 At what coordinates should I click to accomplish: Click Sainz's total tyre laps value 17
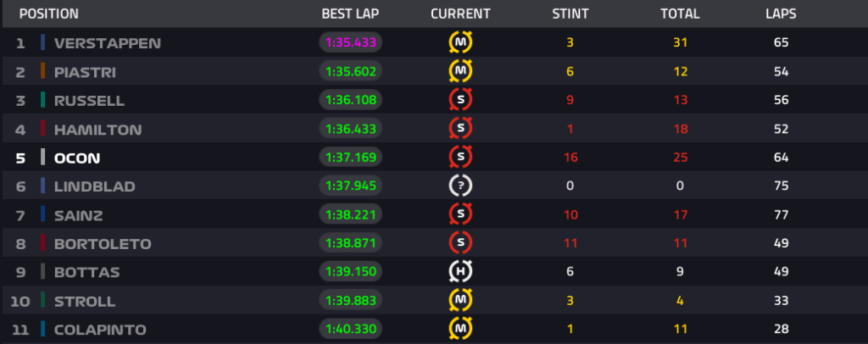pyautogui.click(x=680, y=215)
